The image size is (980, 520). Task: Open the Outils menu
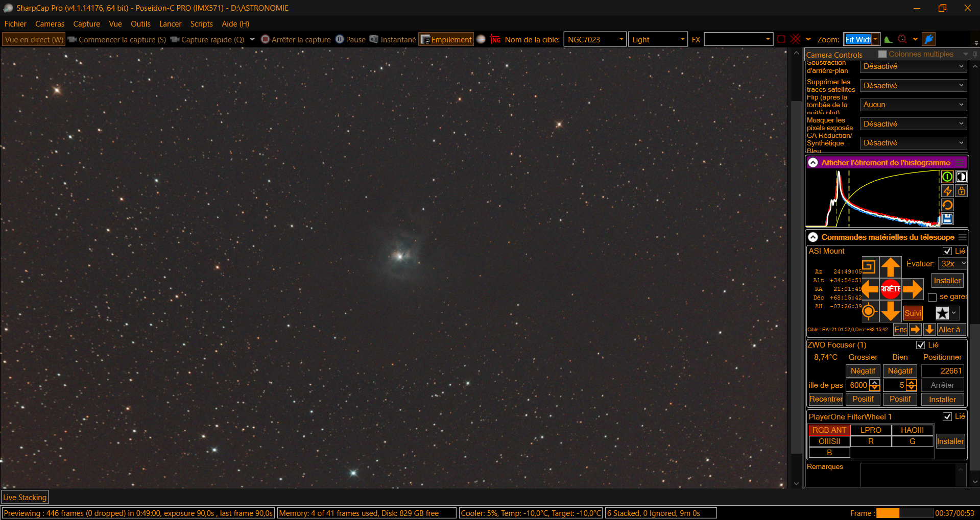pos(140,24)
